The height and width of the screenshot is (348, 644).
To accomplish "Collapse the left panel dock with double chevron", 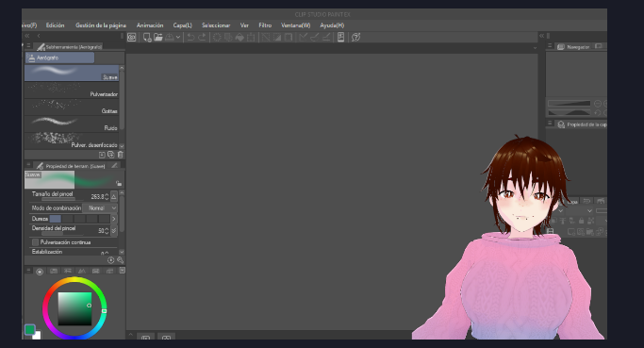I will [x=27, y=36].
